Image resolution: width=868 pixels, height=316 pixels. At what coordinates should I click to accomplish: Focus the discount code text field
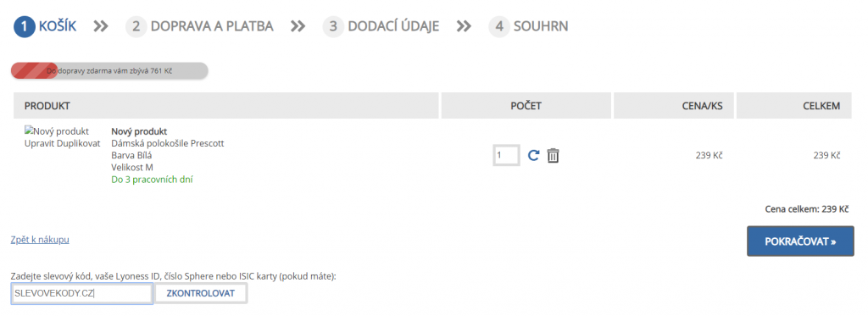coord(82,293)
